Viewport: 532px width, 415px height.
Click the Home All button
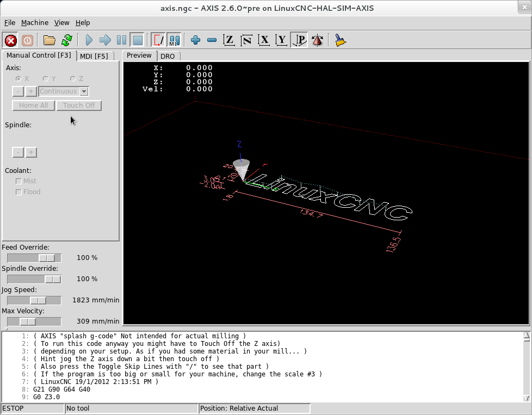point(33,105)
